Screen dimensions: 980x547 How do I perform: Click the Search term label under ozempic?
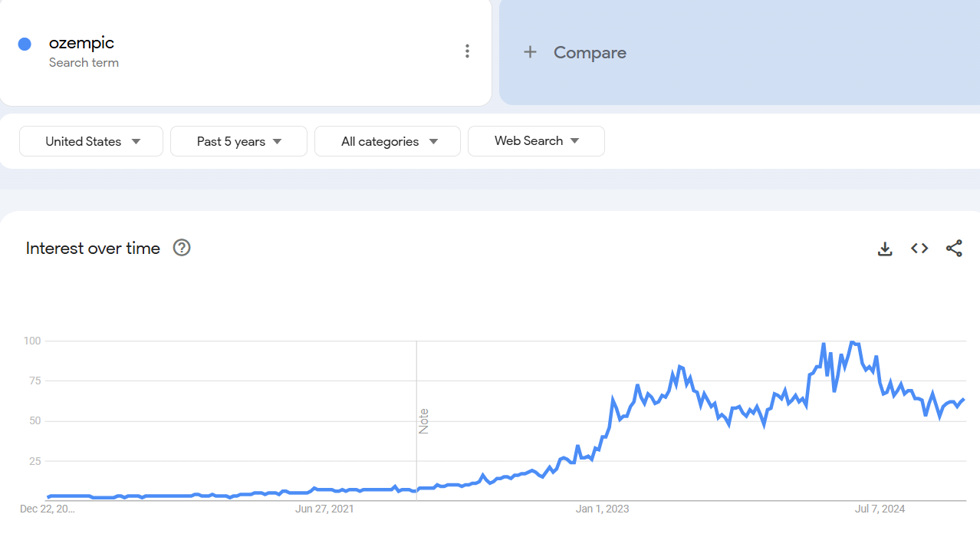click(x=84, y=63)
